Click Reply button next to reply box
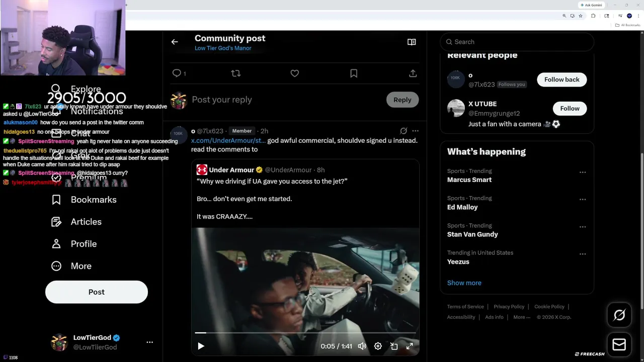The width and height of the screenshot is (644, 362). [402, 100]
